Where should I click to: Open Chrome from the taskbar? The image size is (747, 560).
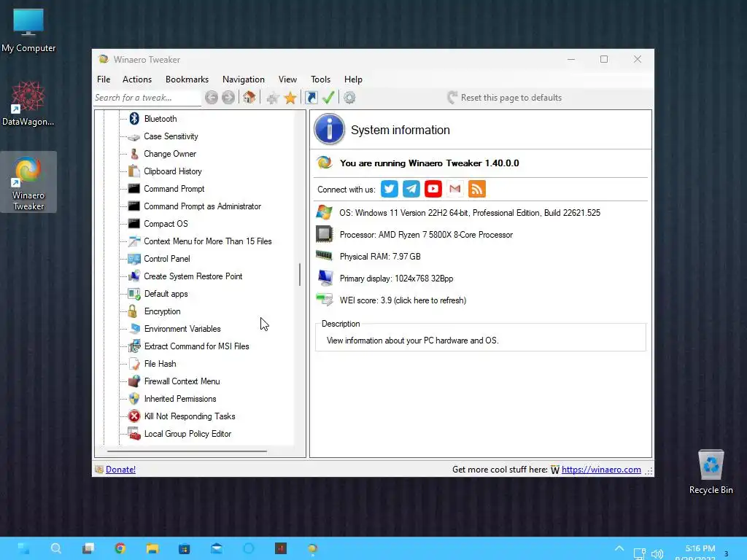pyautogui.click(x=120, y=548)
